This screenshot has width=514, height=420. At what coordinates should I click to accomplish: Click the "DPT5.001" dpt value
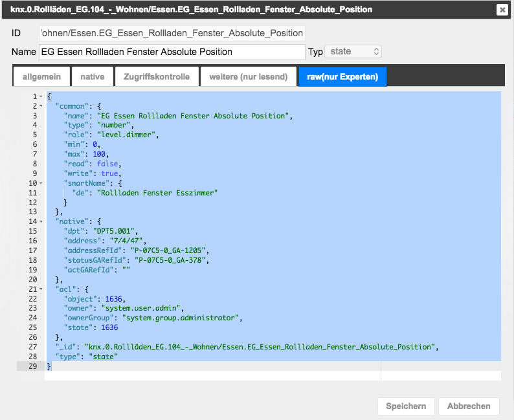coord(113,231)
